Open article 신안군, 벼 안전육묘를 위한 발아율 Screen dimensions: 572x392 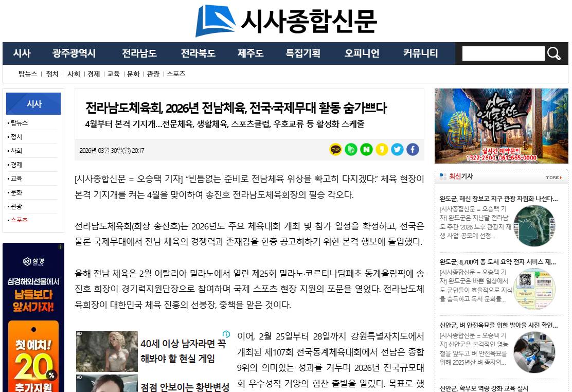[x=498, y=325]
